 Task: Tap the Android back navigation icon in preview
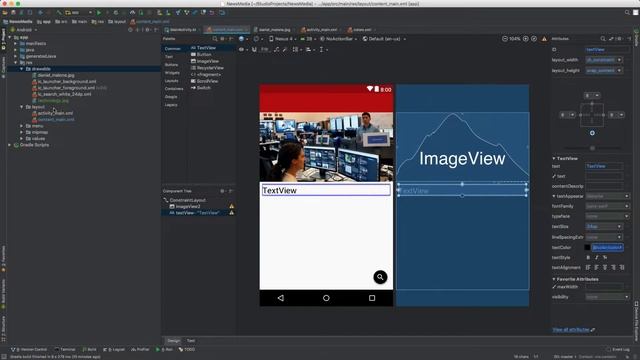(x=281, y=298)
